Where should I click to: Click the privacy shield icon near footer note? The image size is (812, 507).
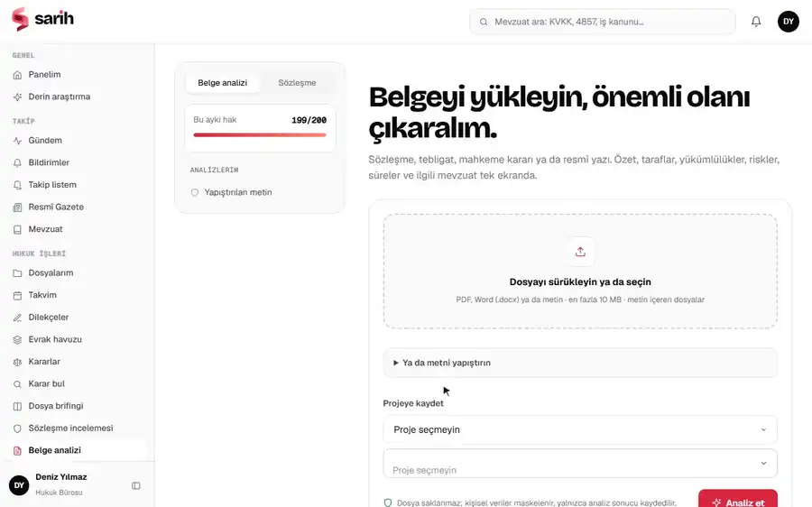(x=387, y=502)
